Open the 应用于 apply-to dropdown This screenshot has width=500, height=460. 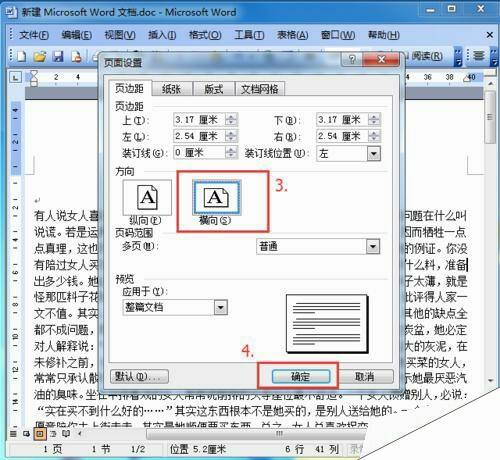[x=221, y=307]
